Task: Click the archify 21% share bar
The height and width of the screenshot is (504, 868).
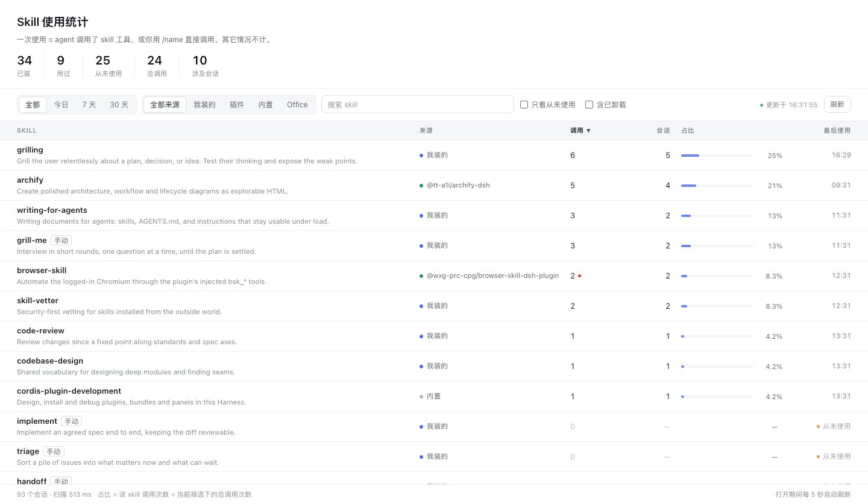Action: [717, 186]
